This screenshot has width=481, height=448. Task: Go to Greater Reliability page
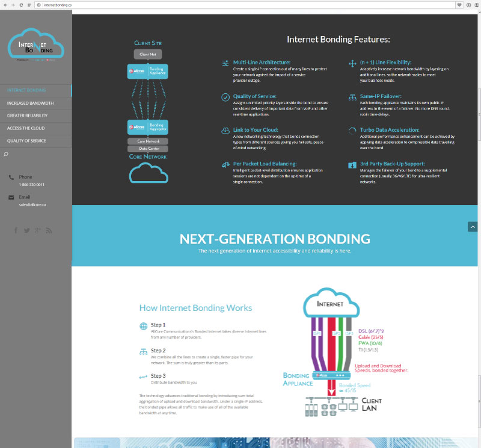(x=28, y=115)
